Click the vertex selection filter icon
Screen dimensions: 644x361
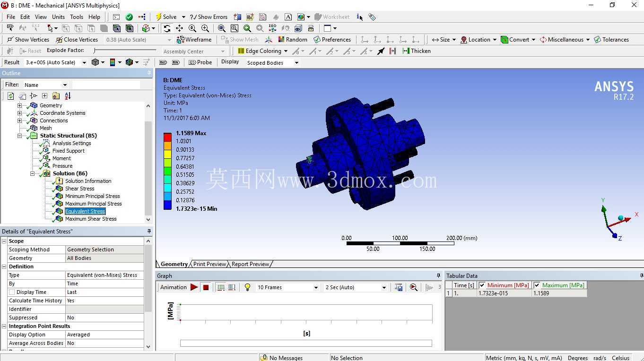[66, 28]
